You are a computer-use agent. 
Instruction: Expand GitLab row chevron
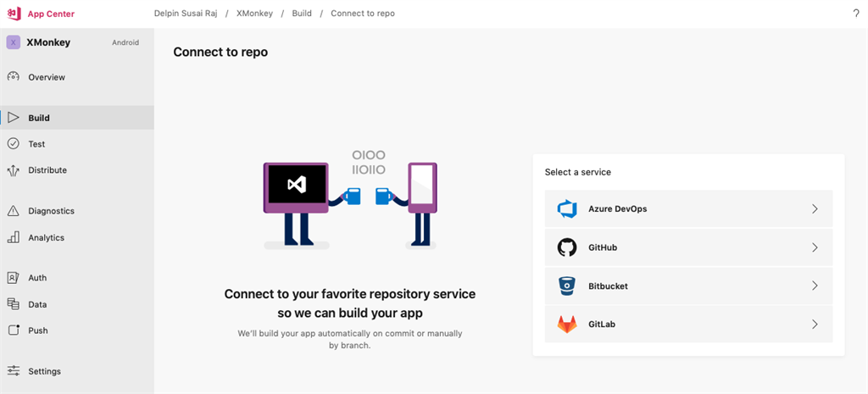coord(815,325)
